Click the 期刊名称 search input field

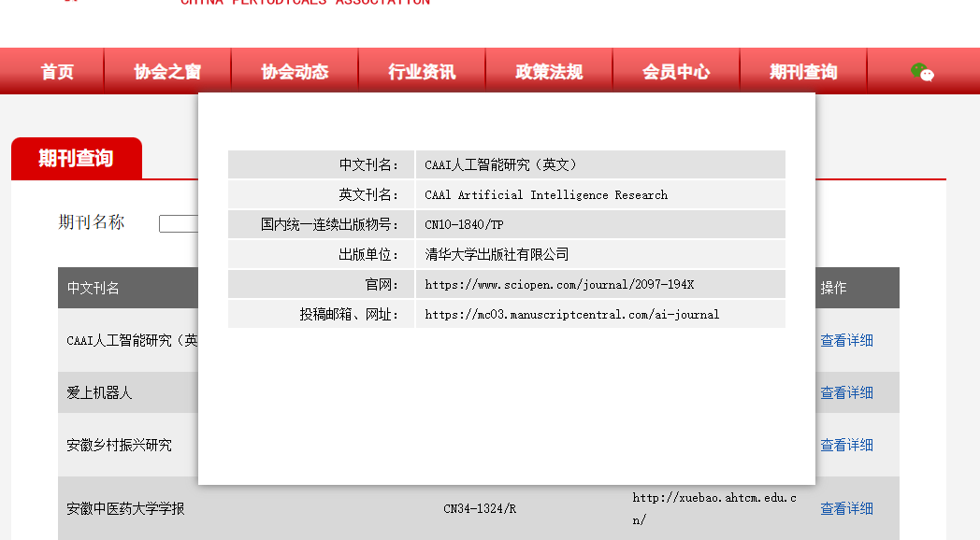pyautogui.click(x=178, y=223)
